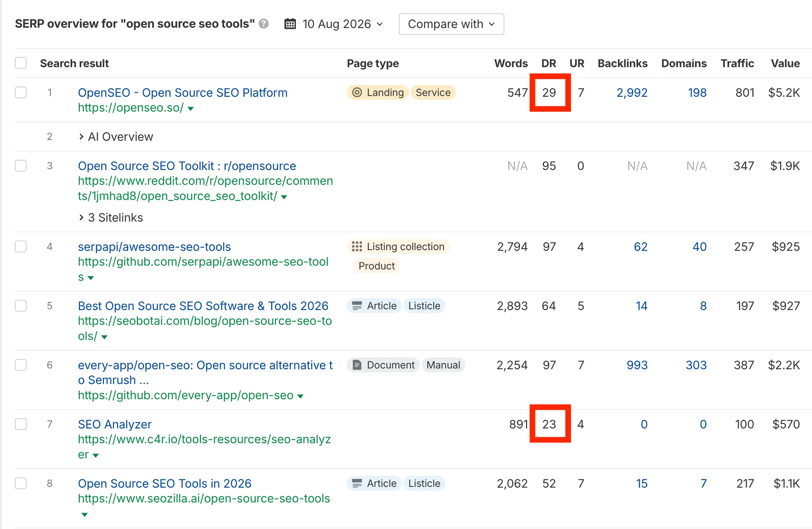Click the 95 DR value in the Reddit row
Viewport: 812px width, 529px height.
(549, 166)
